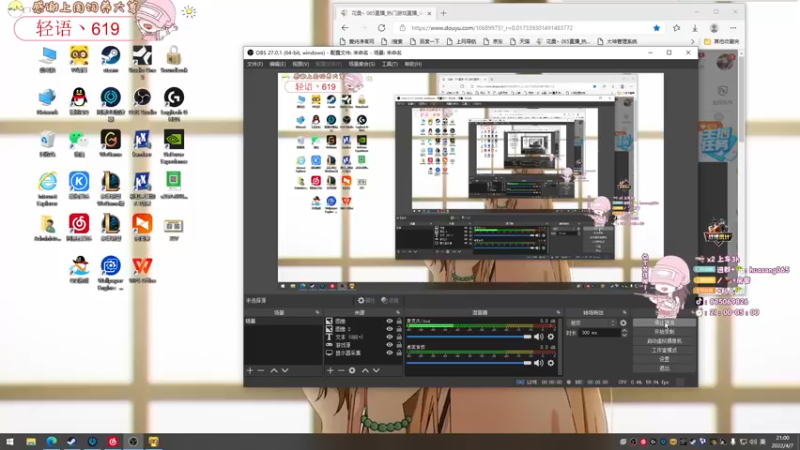Open the 视图(V) menu in OBS
This screenshot has width=800, height=450.
click(301, 64)
